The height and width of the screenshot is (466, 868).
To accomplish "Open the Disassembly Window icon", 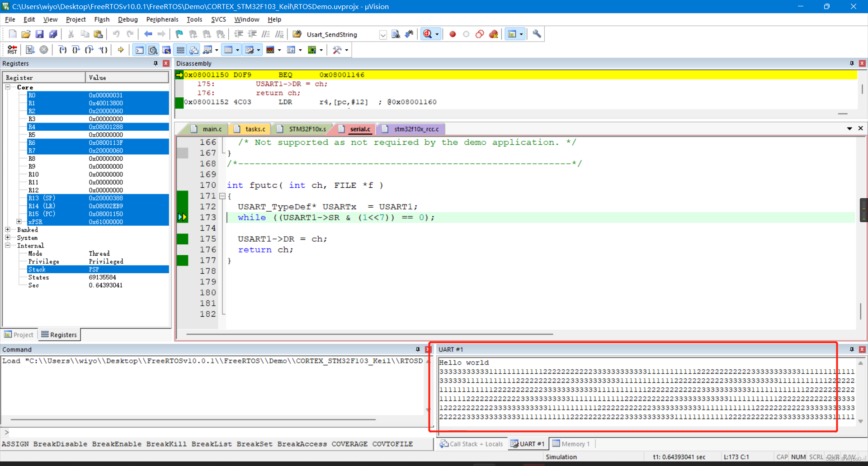I will (153, 50).
